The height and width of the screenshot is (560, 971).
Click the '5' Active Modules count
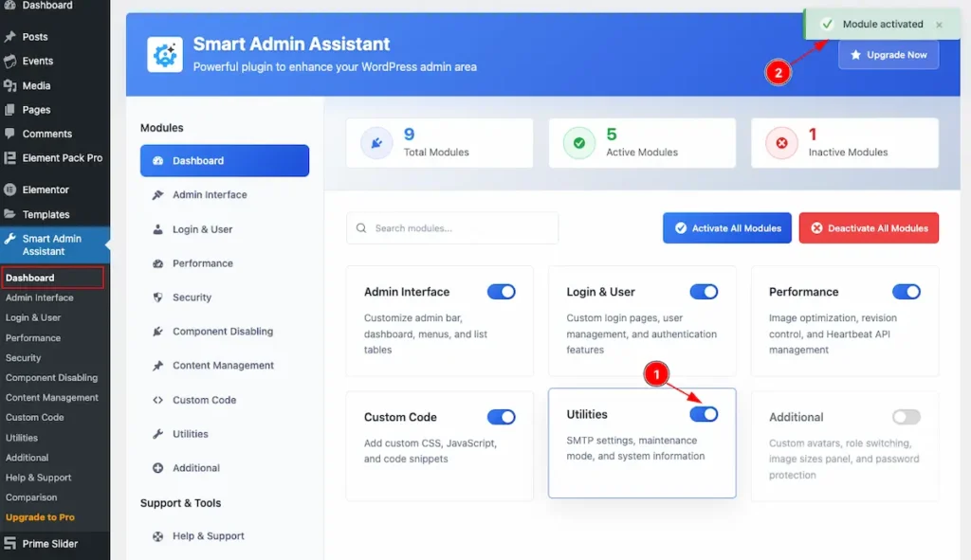click(612, 135)
